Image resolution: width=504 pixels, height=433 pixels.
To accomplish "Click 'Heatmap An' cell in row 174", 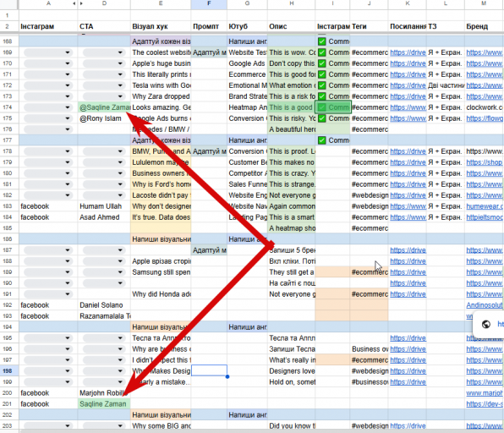I will pyautogui.click(x=247, y=107).
